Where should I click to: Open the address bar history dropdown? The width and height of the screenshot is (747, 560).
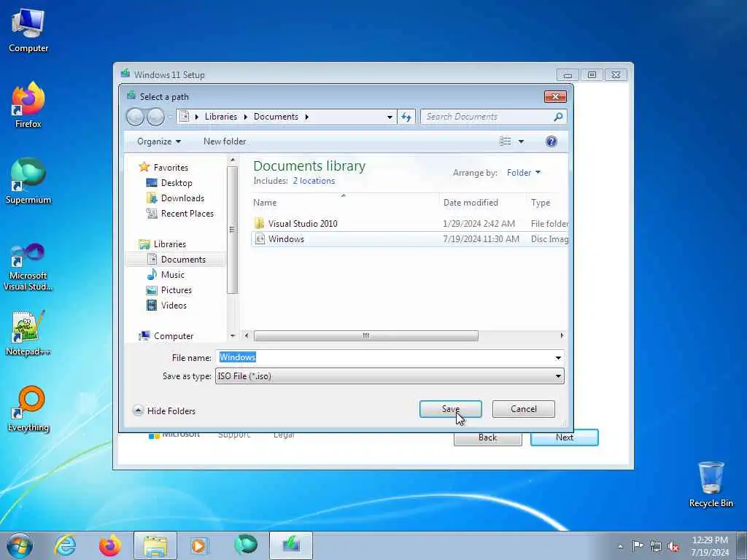tap(390, 117)
